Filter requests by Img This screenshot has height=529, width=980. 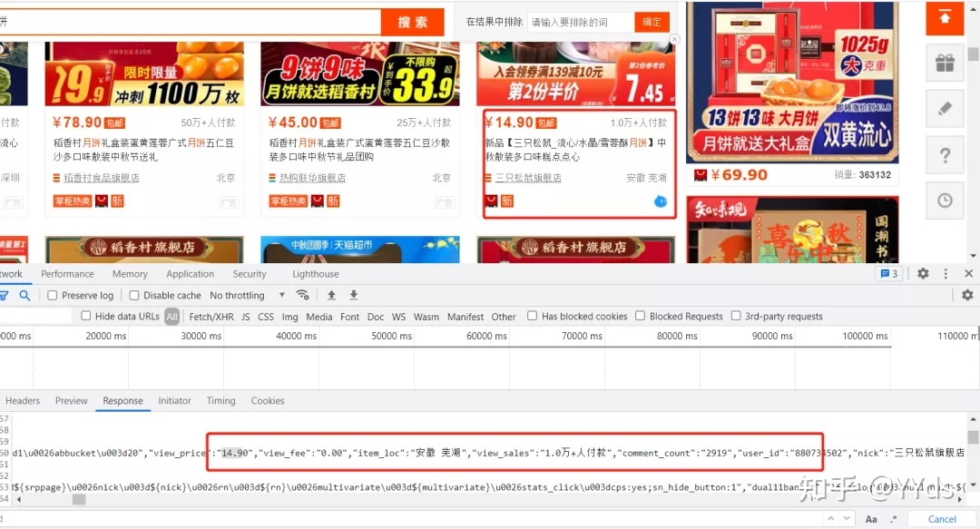pos(290,317)
